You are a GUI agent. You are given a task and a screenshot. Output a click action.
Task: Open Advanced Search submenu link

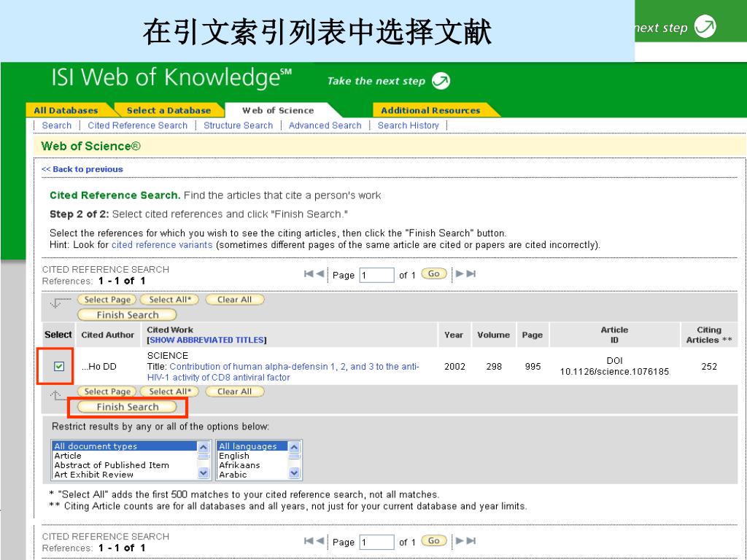click(x=325, y=125)
